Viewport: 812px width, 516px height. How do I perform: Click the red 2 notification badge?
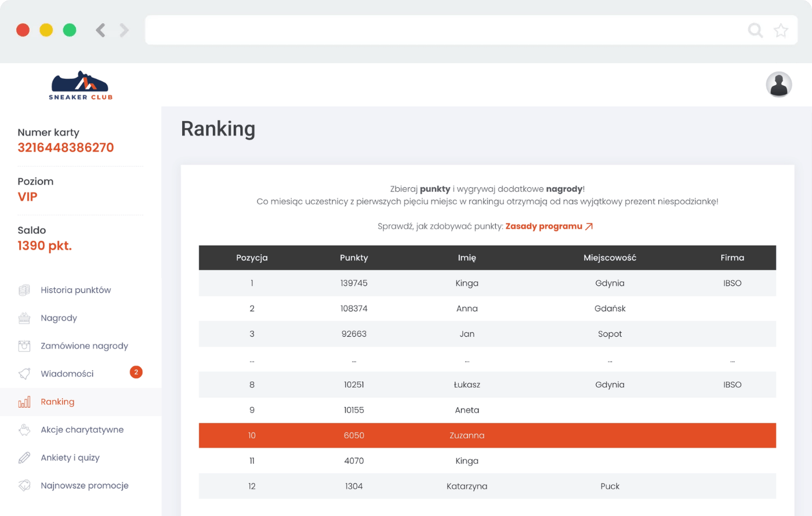(136, 372)
